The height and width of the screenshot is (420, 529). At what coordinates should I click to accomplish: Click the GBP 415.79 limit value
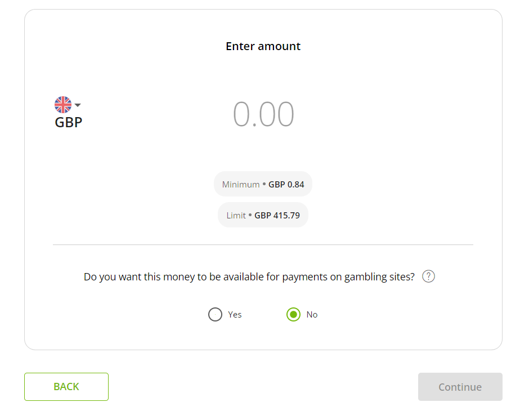coord(277,216)
